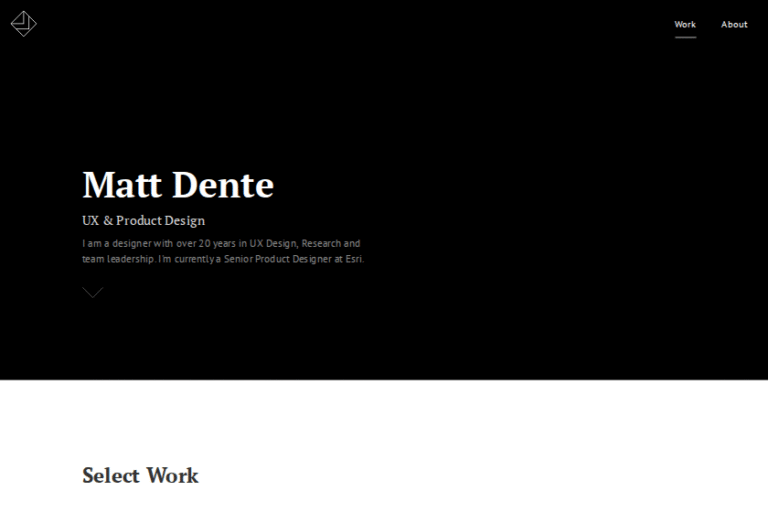
Task: Click the diamond logo icon in the header
Action: (23, 24)
